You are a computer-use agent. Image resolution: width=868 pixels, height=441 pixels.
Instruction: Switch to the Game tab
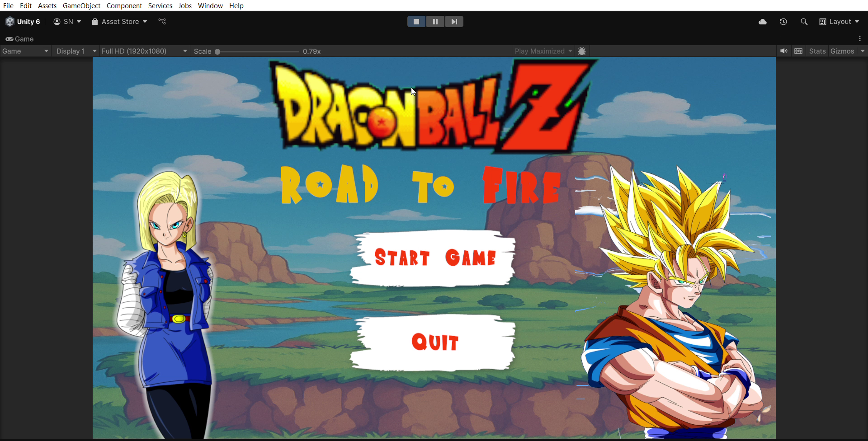(x=20, y=39)
